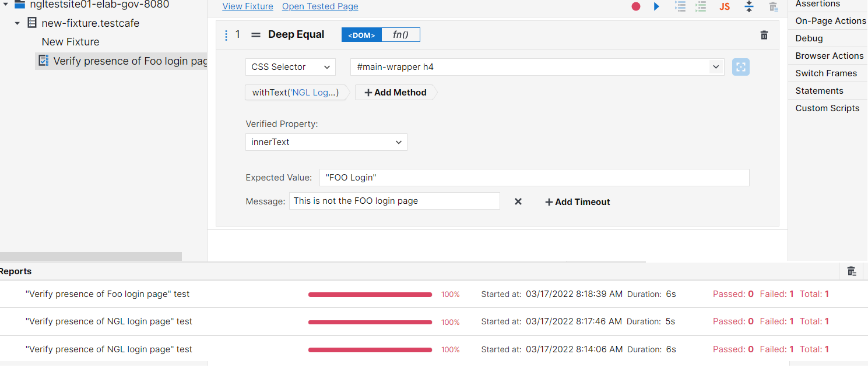Pick element with blue target picker button
Viewport: 868px width, 368px height.
click(x=741, y=67)
